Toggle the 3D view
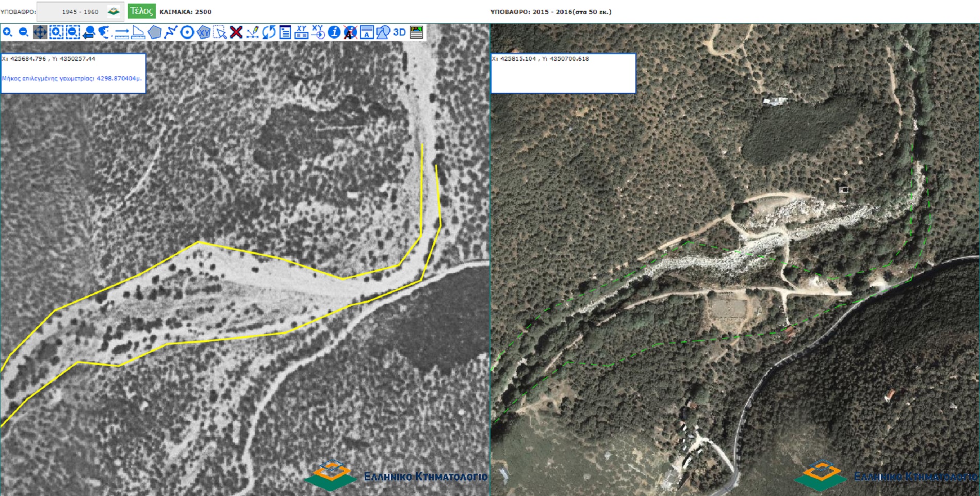 coord(399,32)
